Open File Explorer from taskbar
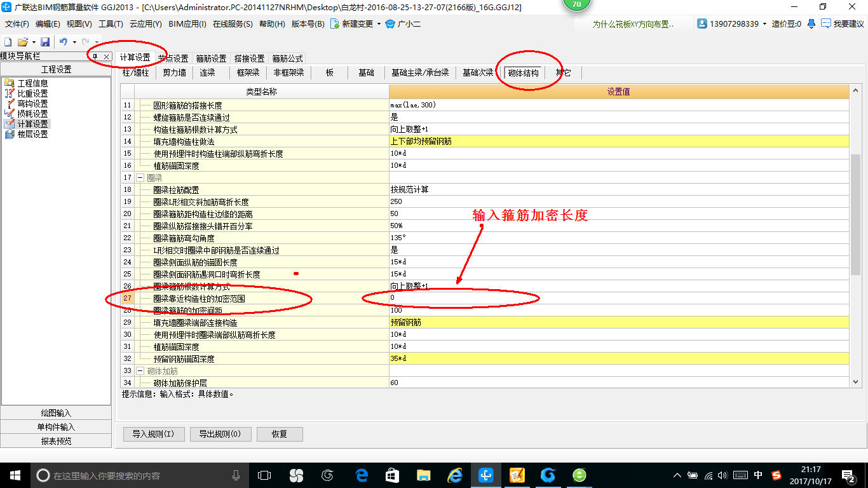Viewport: 868px width, 488px height. (423, 475)
